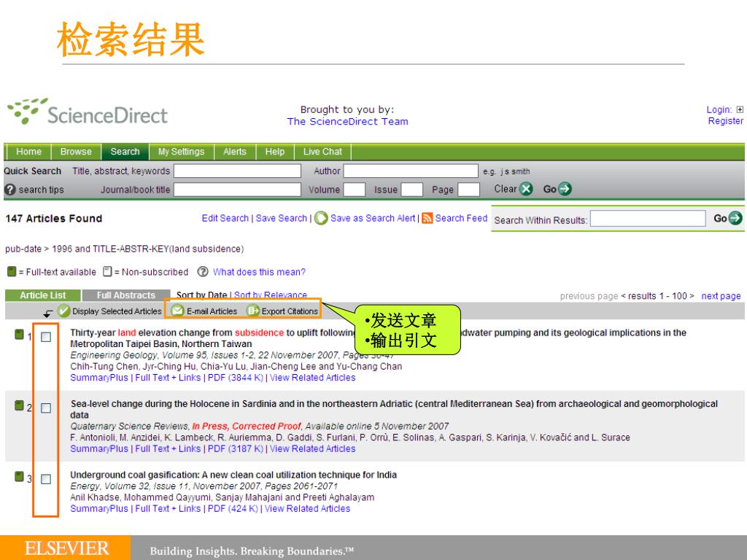Image resolution: width=747 pixels, height=560 pixels.
Task: Click the Go arrow icon in Quick Search
Action: click(x=565, y=189)
